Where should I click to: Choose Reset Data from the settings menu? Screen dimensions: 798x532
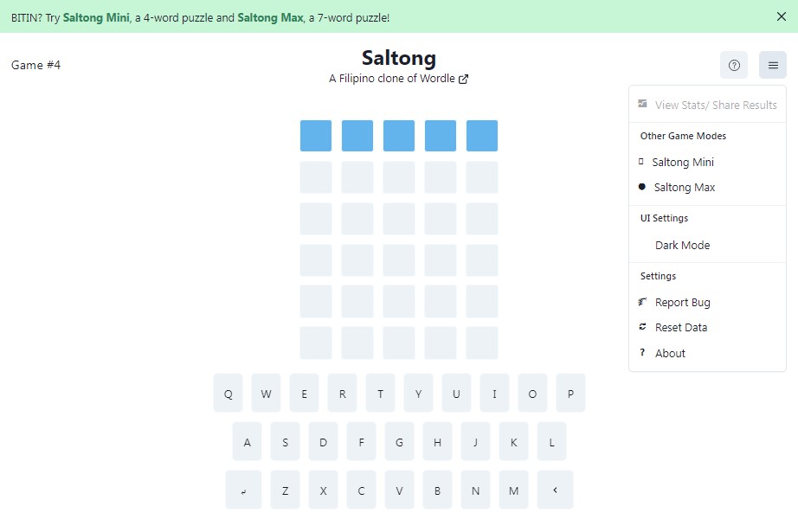click(x=680, y=327)
